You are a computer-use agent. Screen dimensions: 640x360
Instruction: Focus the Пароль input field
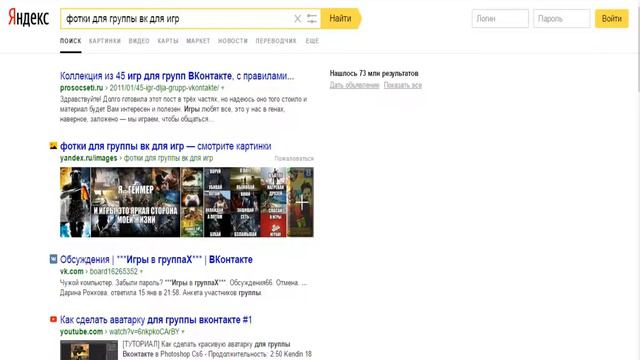562,18
